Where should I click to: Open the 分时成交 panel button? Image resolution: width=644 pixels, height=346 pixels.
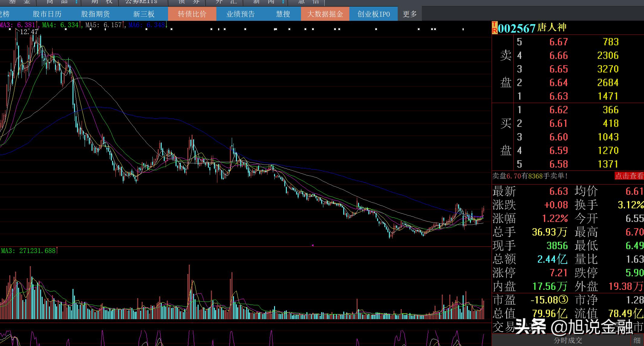click(568, 341)
